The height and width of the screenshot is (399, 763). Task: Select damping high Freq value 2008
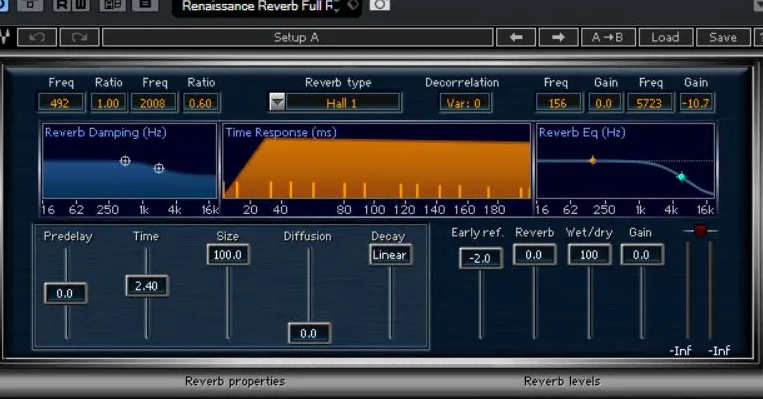pos(153,103)
